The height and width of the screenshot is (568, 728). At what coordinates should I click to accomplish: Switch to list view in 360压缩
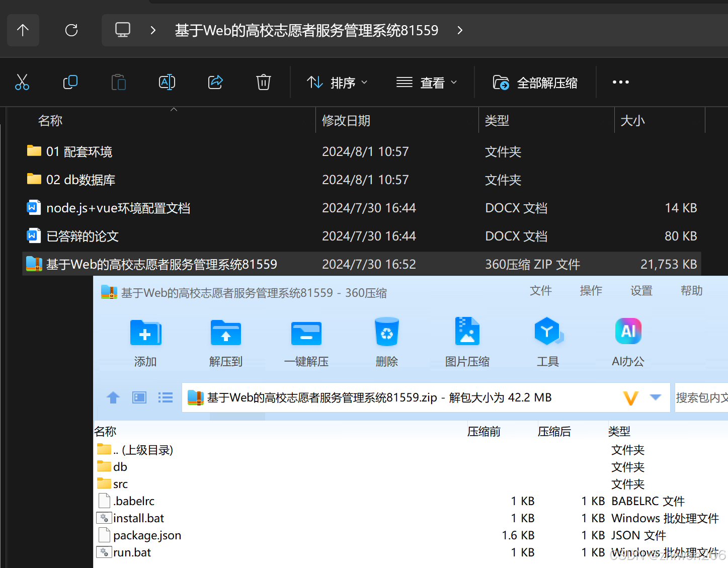coord(165,397)
